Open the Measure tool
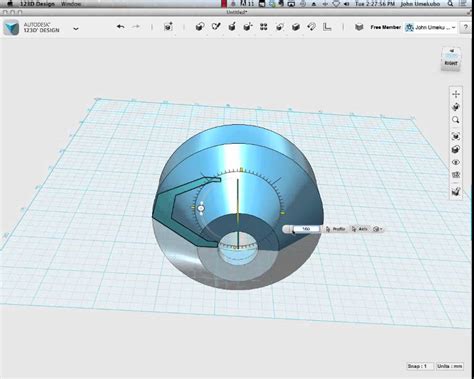This screenshot has width=474, height=379. 327,27
